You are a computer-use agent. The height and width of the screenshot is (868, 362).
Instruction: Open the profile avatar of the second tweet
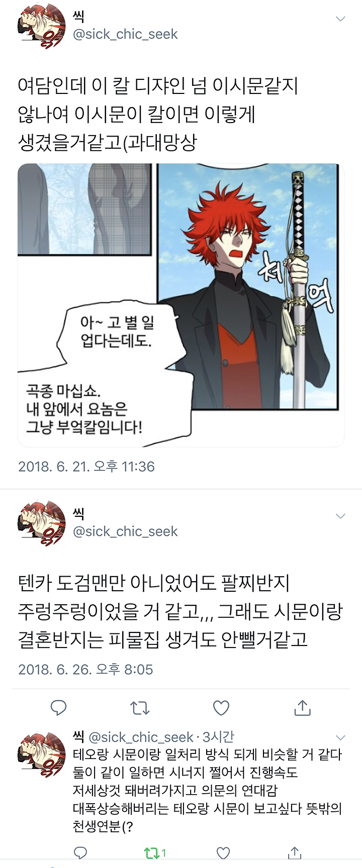click(42, 523)
